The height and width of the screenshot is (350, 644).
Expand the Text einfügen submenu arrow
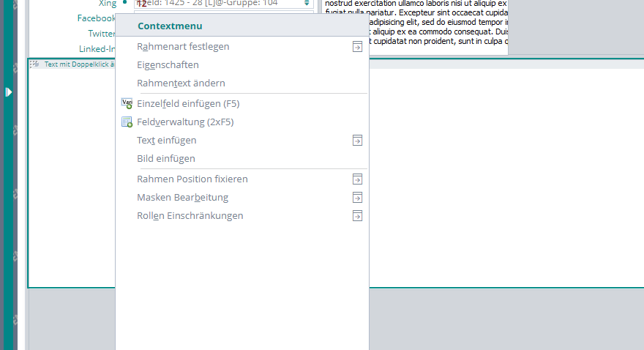pos(357,141)
